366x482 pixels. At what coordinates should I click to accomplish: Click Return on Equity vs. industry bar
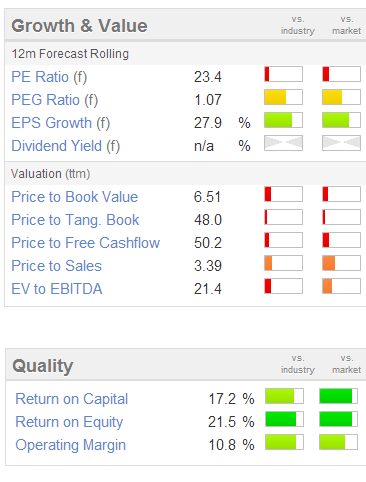pos(284,419)
